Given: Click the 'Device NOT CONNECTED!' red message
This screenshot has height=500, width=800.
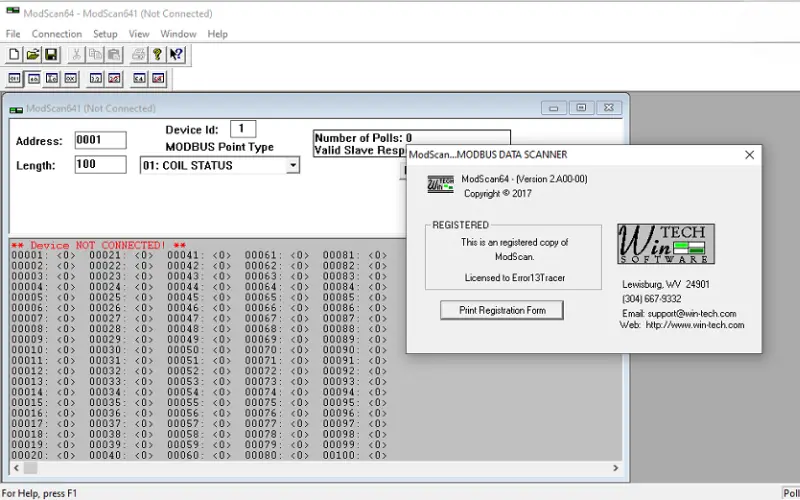Looking at the screenshot, I should pos(98,245).
